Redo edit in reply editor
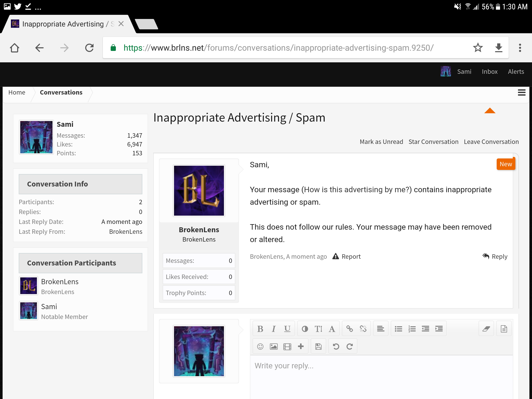The height and width of the screenshot is (399, 532). 349,347
